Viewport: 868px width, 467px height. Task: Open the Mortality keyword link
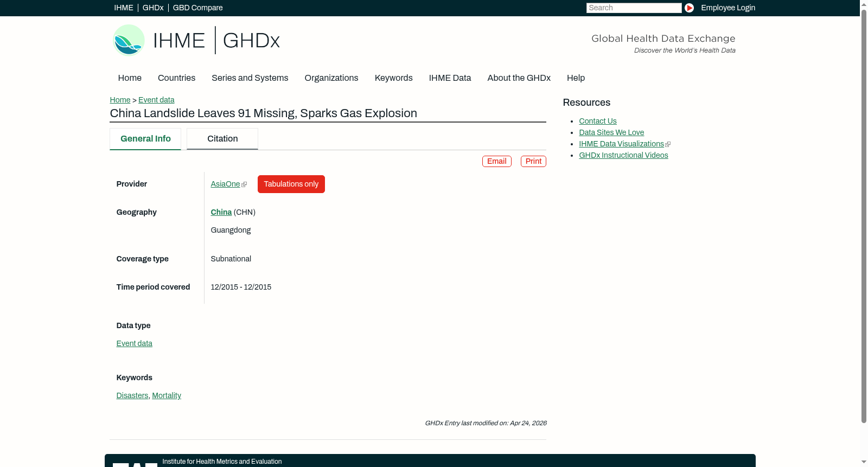[x=167, y=395]
